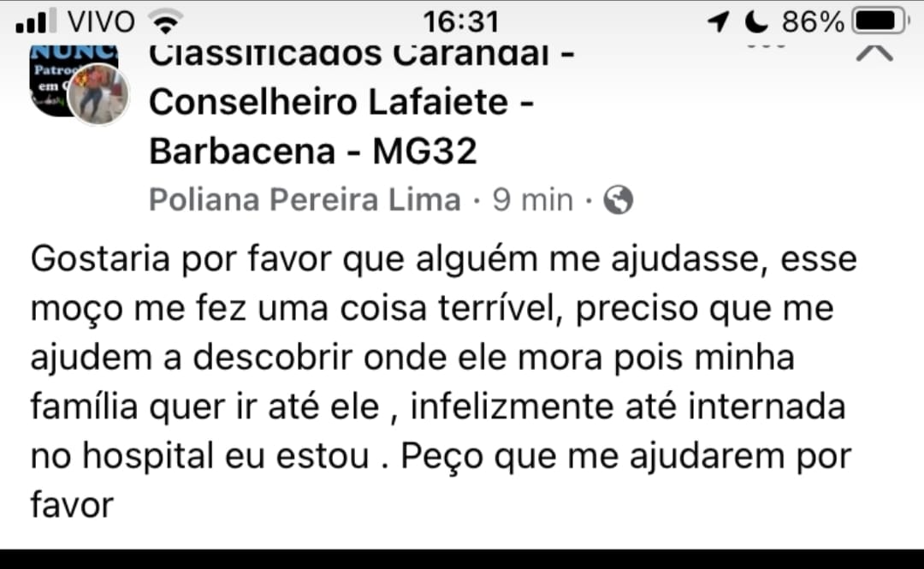
Task: Tap the black bar below the post
Action: (x=462, y=559)
